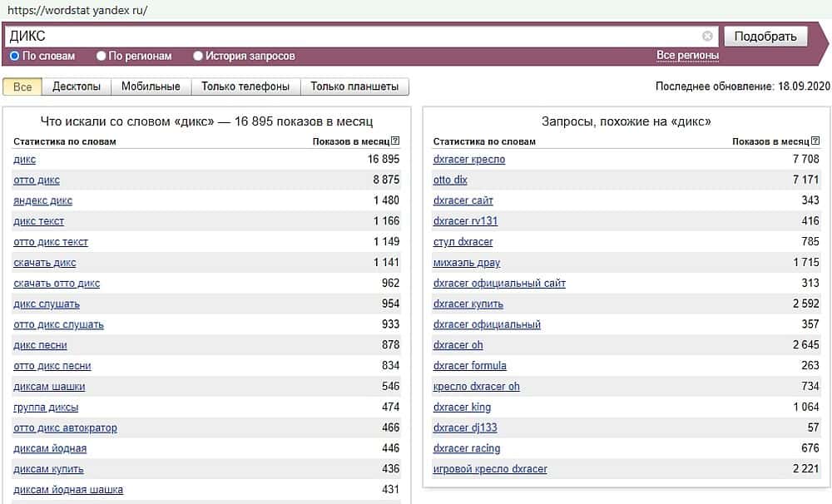832x504 pixels.
Task: Follow the 'яндекс дикс' query link
Action: click(42, 200)
